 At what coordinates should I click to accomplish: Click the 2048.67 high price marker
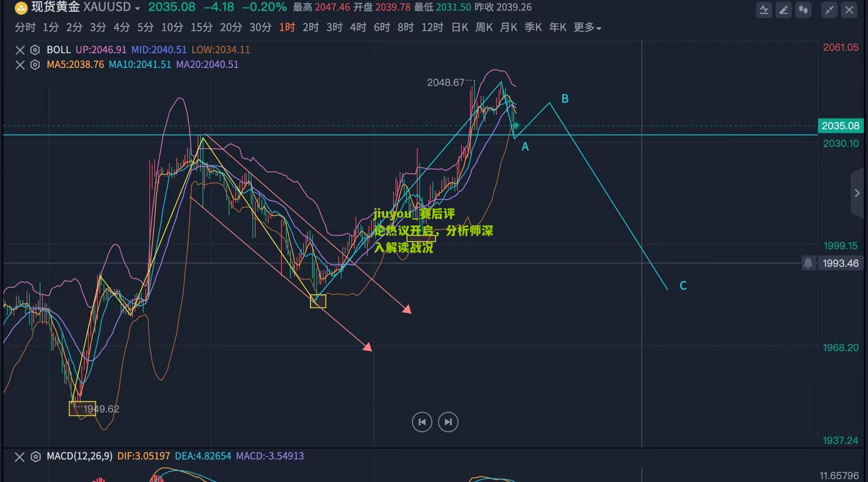click(x=445, y=83)
